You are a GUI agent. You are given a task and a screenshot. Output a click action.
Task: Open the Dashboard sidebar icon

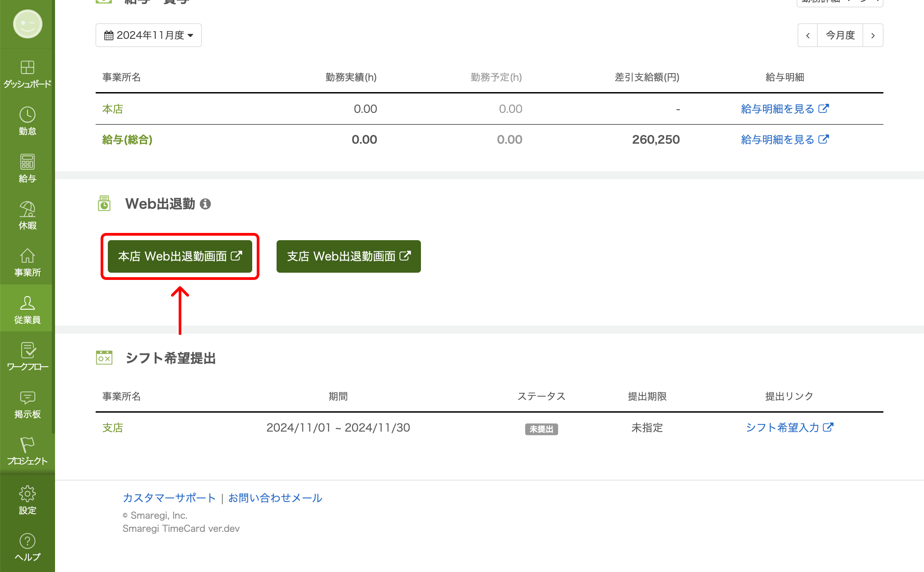point(27,74)
